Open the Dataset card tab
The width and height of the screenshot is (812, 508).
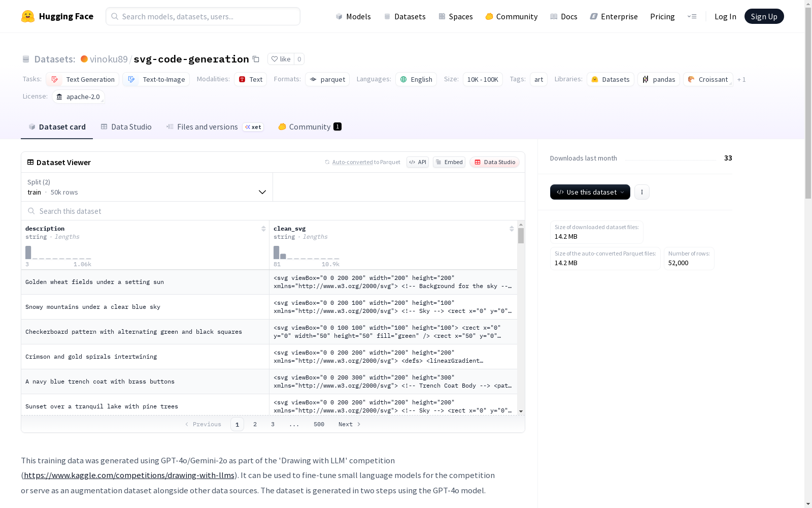57,127
